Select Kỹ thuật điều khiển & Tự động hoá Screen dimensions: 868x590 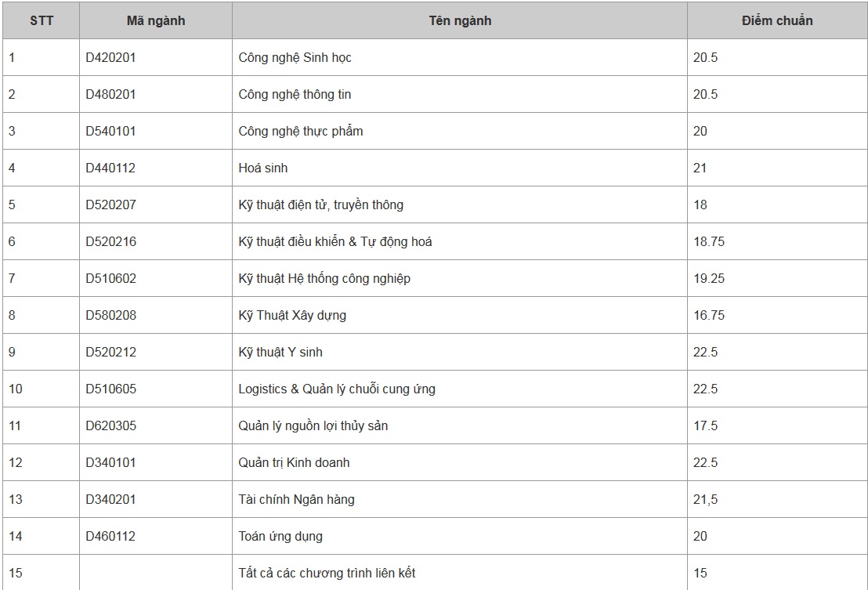[x=335, y=242]
